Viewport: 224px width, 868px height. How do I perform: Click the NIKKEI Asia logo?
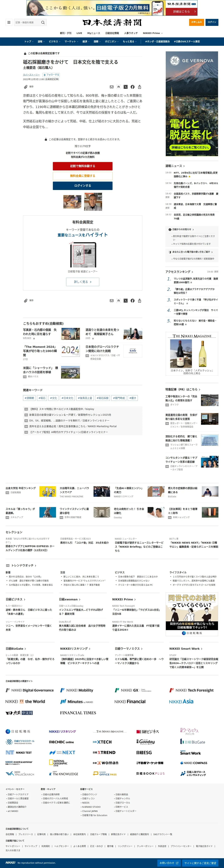pos(181,702)
